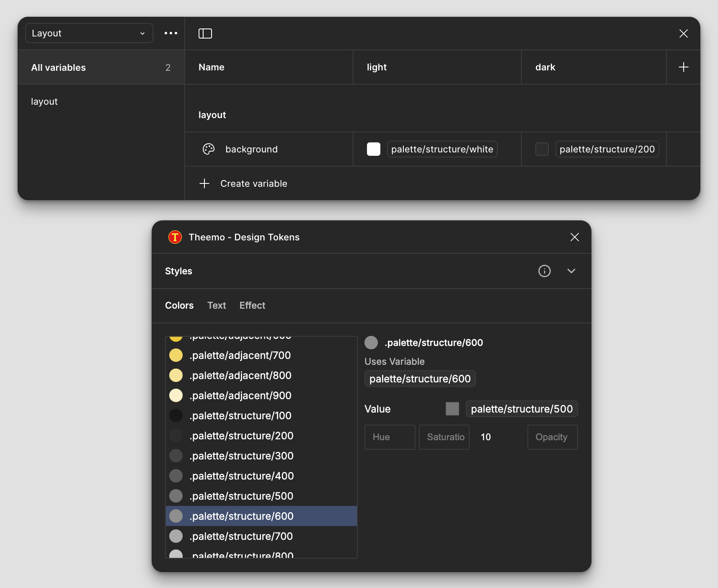Screen dimensions: 718x588
Task: Click the palette/structure/600 variable chip
Action: 420,379
